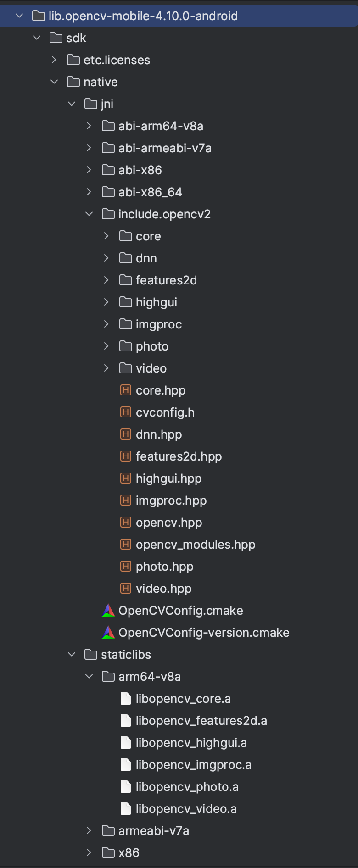Screen dimensions: 358x868
Task: Click the header icon beside photo.hpp
Action: click(126, 566)
